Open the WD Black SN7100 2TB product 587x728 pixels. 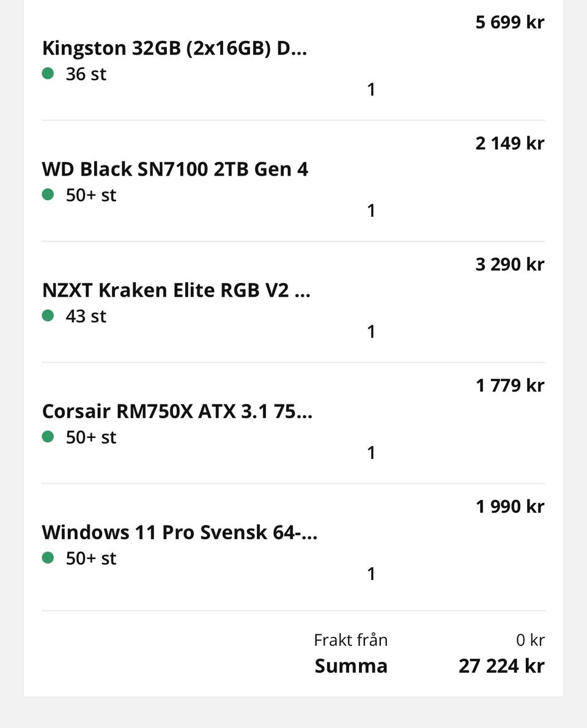click(175, 169)
